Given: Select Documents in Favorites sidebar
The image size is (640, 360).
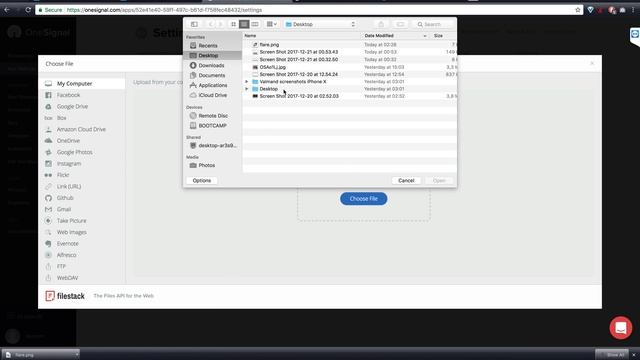Looking at the screenshot, I should click(x=212, y=76).
